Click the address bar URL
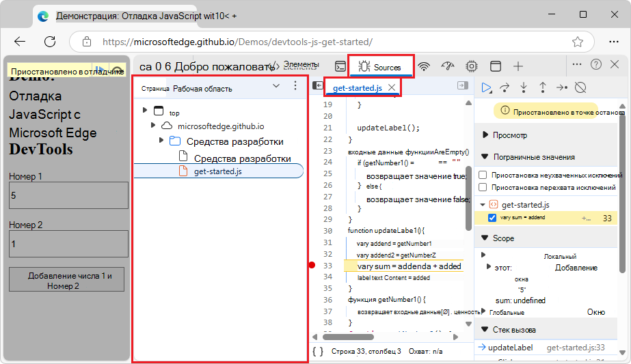 click(x=237, y=42)
